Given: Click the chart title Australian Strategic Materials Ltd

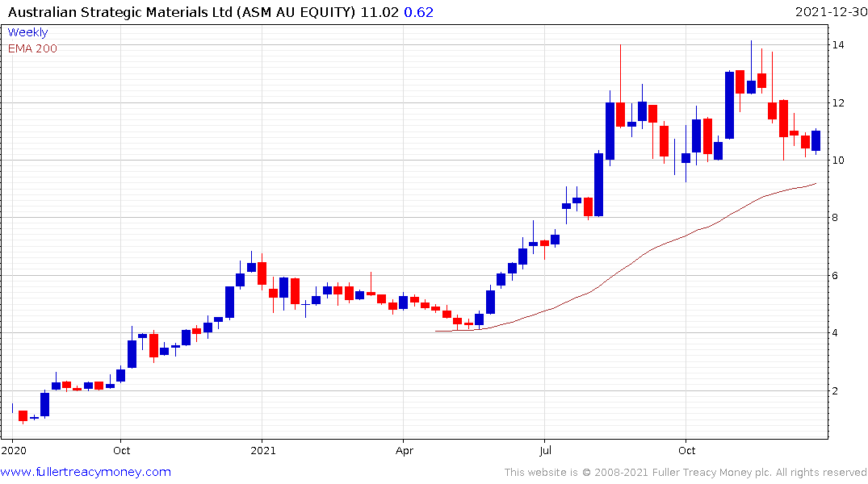Looking at the screenshot, I should point(120,12).
